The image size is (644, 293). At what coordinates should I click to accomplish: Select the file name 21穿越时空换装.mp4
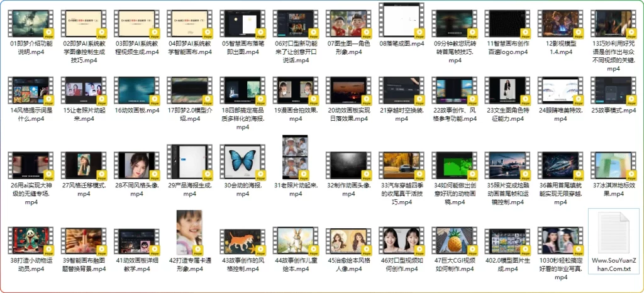pos(401,114)
